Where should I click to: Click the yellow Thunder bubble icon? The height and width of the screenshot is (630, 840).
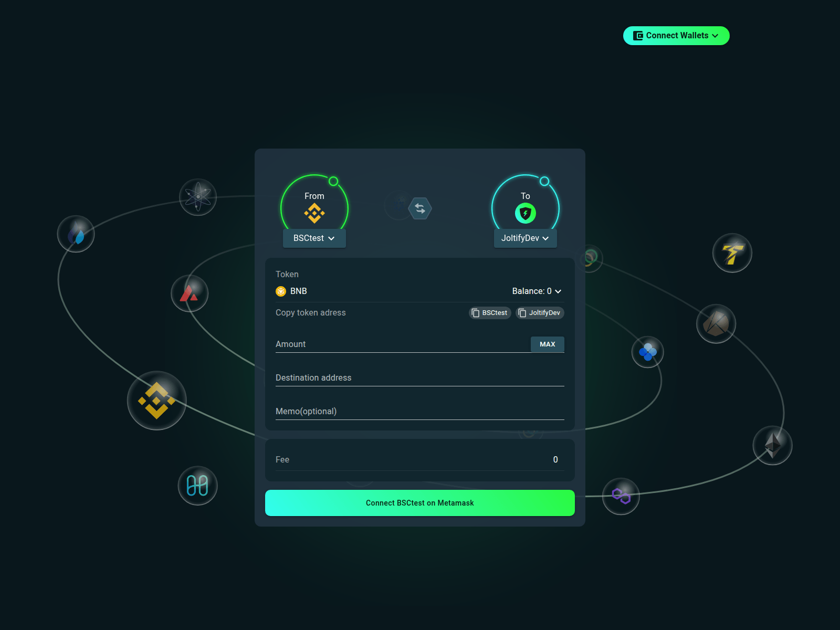coord(732,253)
